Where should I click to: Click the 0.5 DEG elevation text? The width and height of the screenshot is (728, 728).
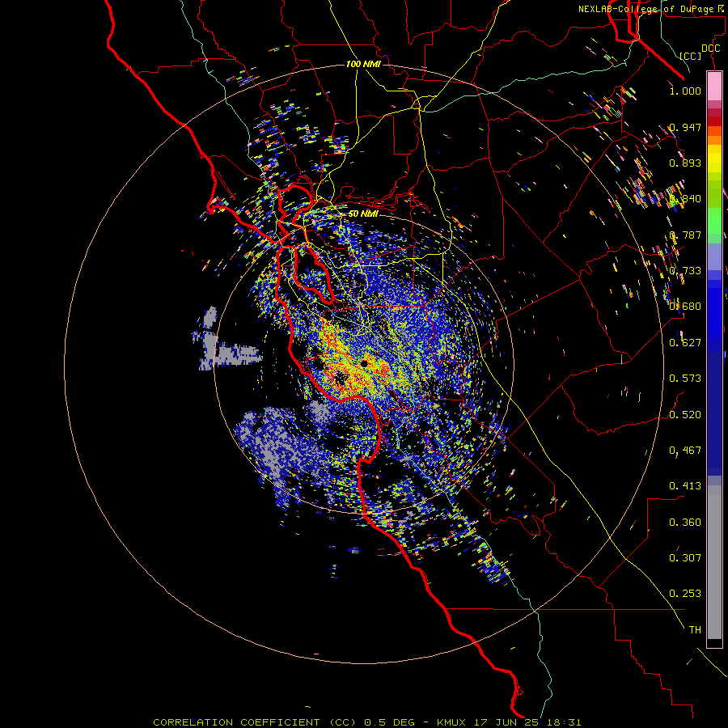(390, 722)
